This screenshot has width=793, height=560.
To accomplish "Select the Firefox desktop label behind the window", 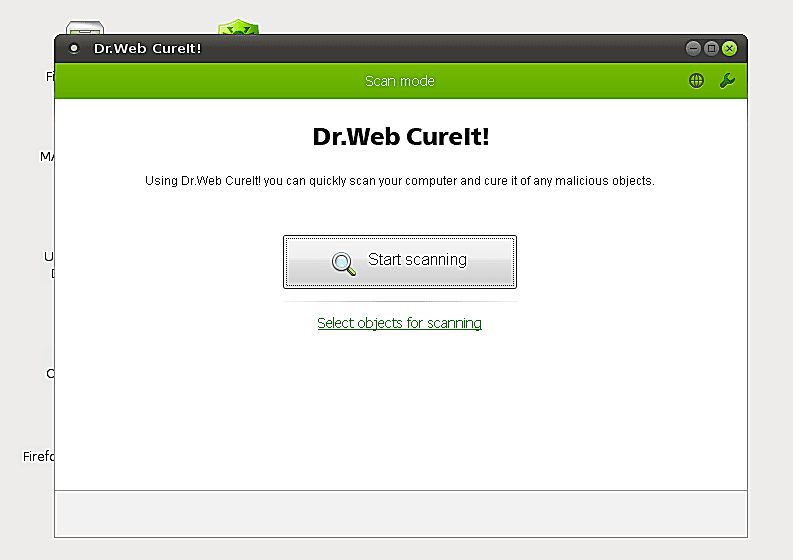I will (38, 456).
